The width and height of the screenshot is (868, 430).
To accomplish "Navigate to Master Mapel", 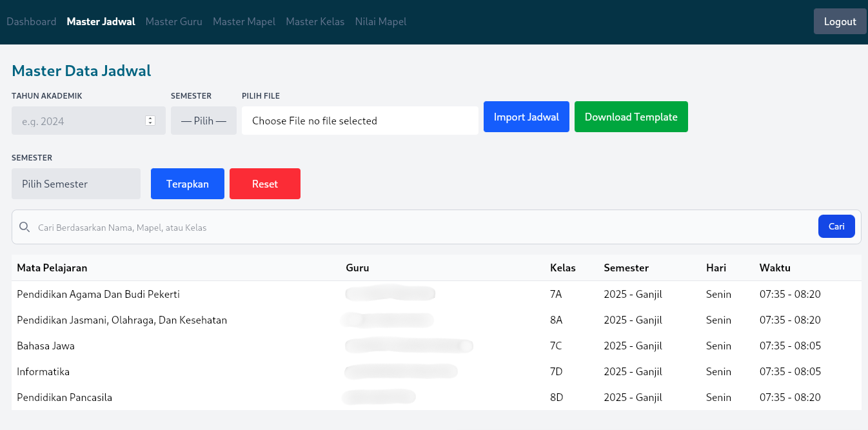I will (244, 21).
